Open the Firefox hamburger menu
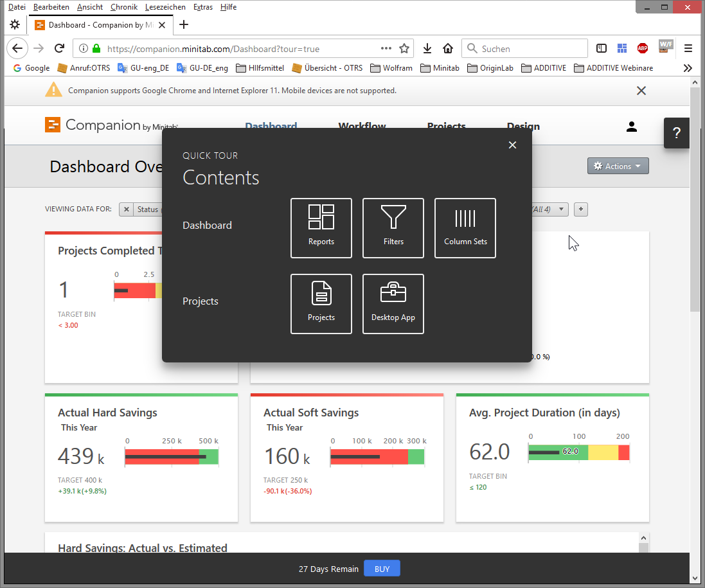 click(688, 49)
